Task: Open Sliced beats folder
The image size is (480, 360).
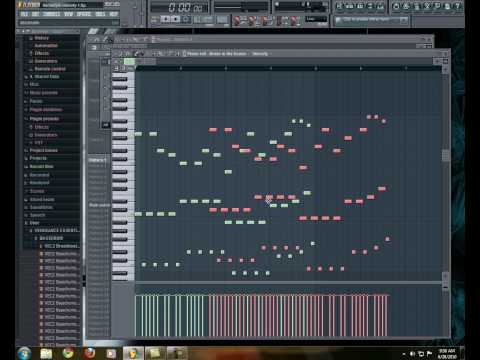Action: (x=42, y=199)
